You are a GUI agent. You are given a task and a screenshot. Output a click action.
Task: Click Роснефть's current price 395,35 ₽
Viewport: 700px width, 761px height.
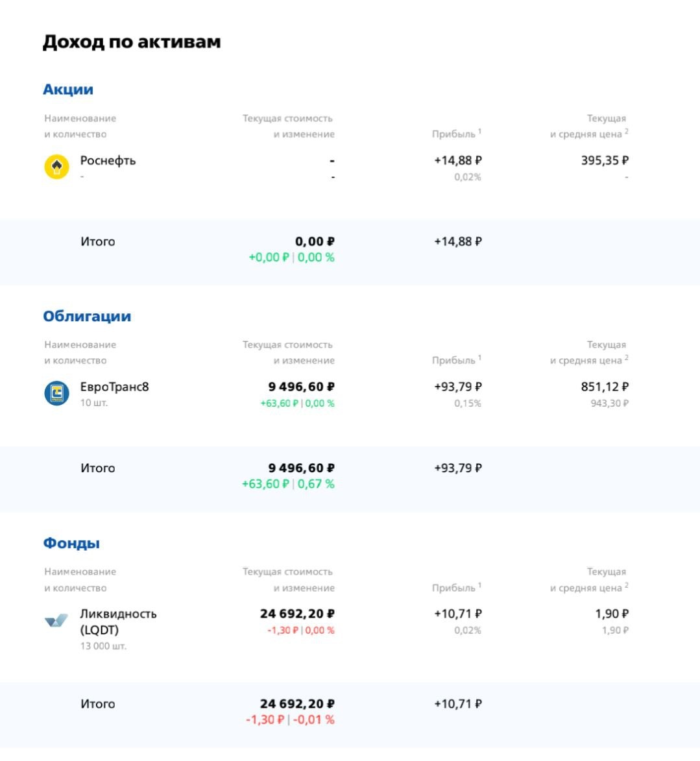(604, 160)
